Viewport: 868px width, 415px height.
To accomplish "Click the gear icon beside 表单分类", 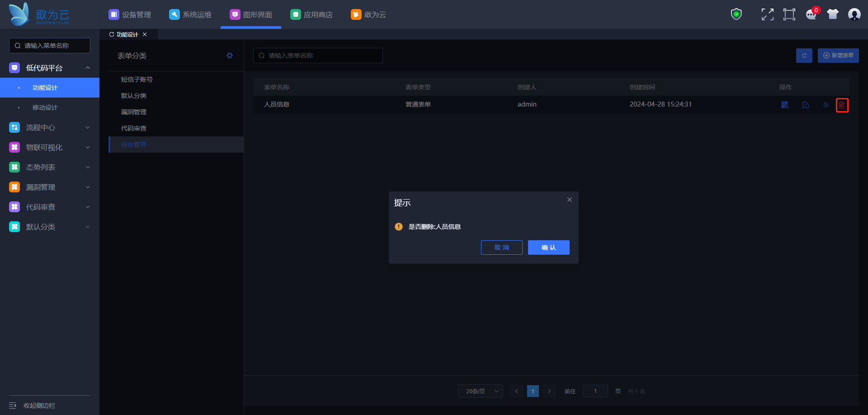I will click(x=230, y=56).
